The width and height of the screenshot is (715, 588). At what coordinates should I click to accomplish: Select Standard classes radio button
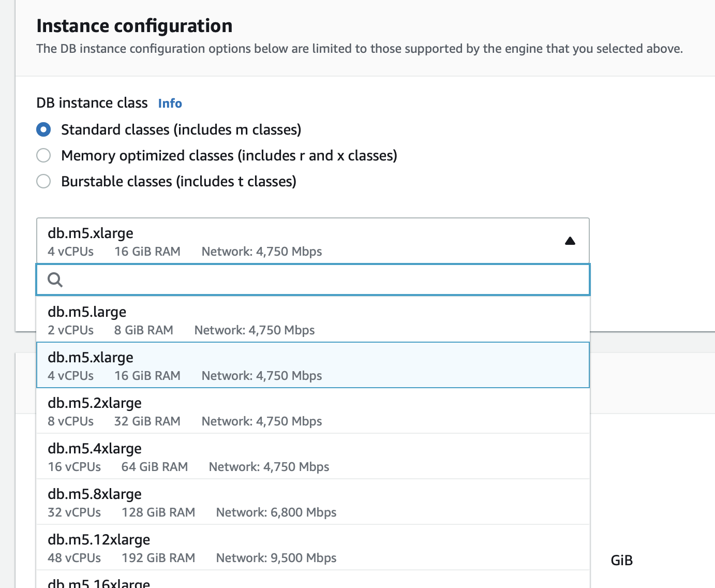click(x=43, y=129)
